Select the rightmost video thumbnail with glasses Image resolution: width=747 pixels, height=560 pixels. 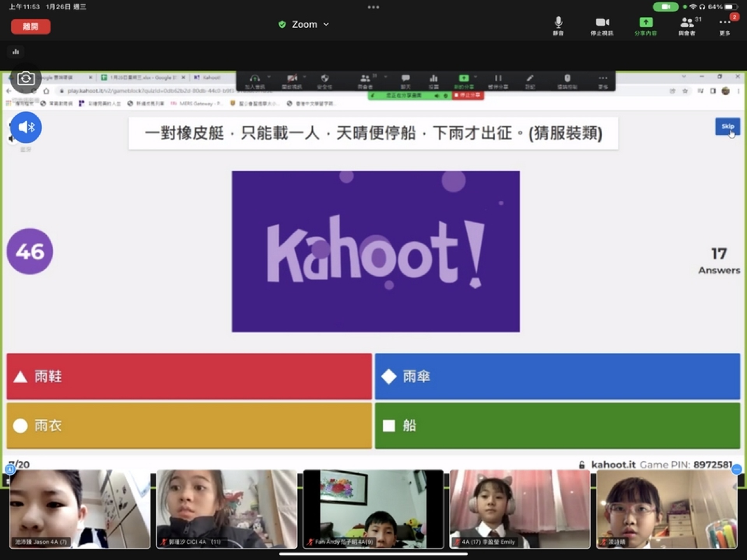[666, 509]
